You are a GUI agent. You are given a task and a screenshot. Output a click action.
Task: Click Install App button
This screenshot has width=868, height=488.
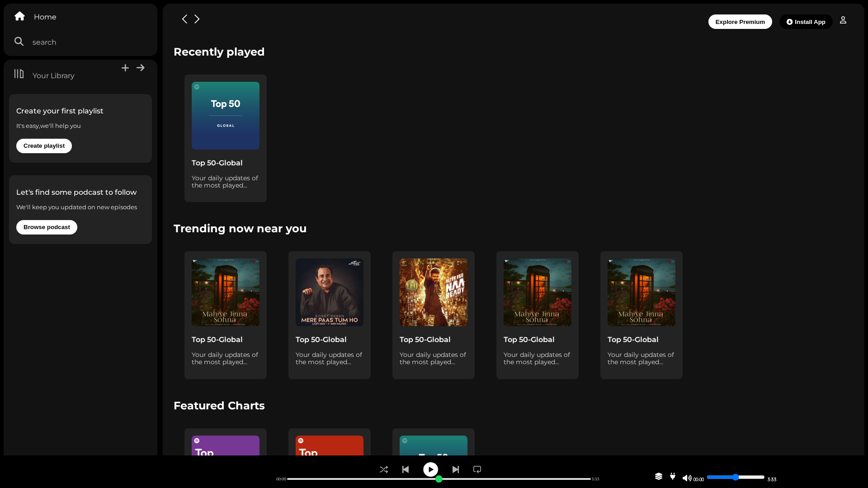point(806,22)
